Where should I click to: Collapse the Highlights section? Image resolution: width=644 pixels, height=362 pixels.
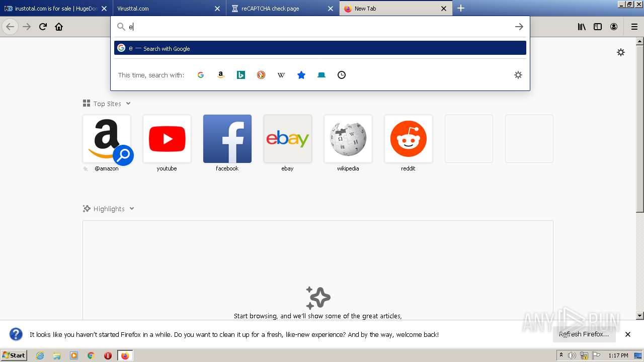[132, 209]
